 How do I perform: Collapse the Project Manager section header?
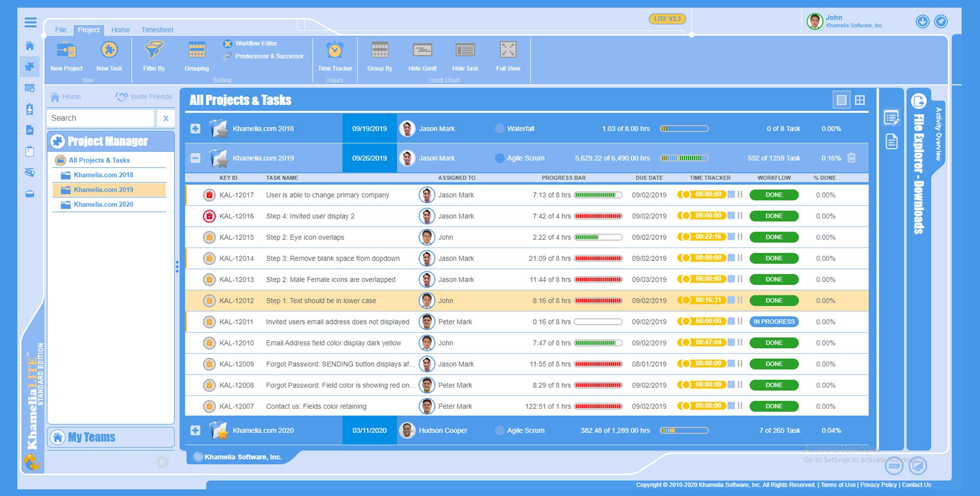click(111, 141)
